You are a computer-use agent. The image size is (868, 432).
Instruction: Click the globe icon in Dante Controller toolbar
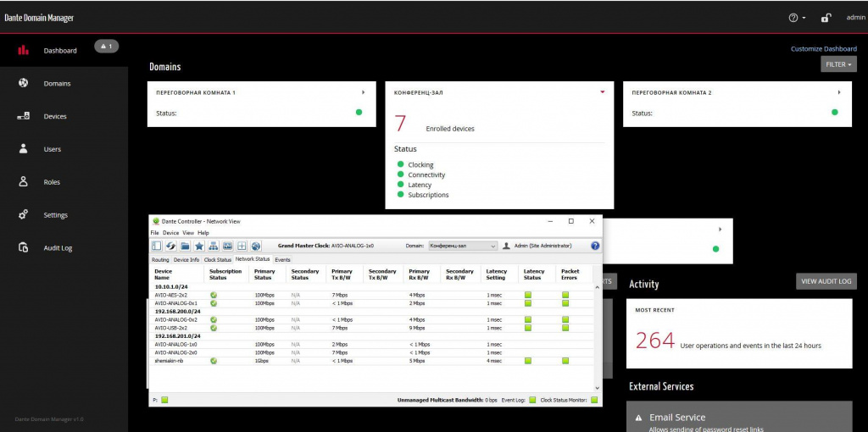255,246
